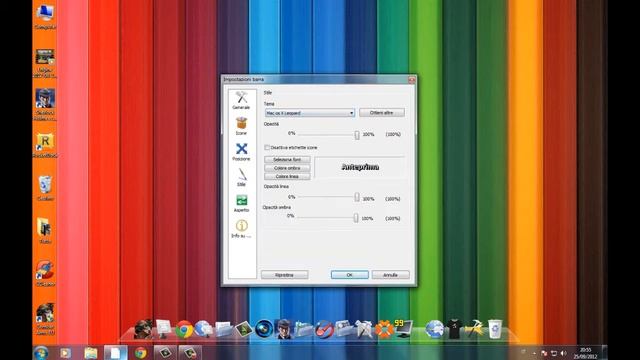Image resolution: width=640 pixels, height=360 pixels.
Task: Click the red blue swirl icon in dock
Action: [324, 329]
